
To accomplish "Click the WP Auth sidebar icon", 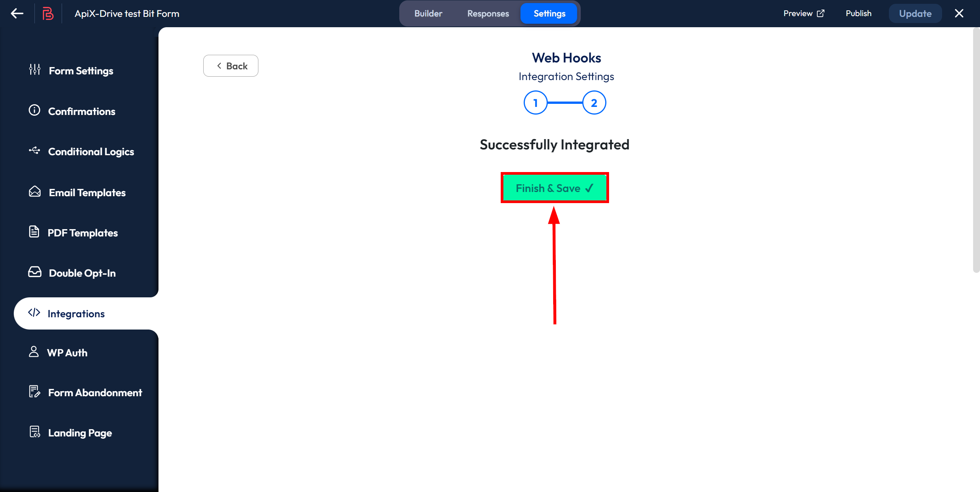I will tap(34, 352).
